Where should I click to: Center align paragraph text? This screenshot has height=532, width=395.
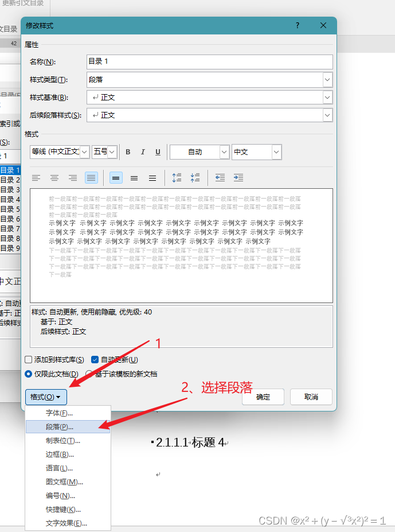pyautogui.click(x=54, y=178)
